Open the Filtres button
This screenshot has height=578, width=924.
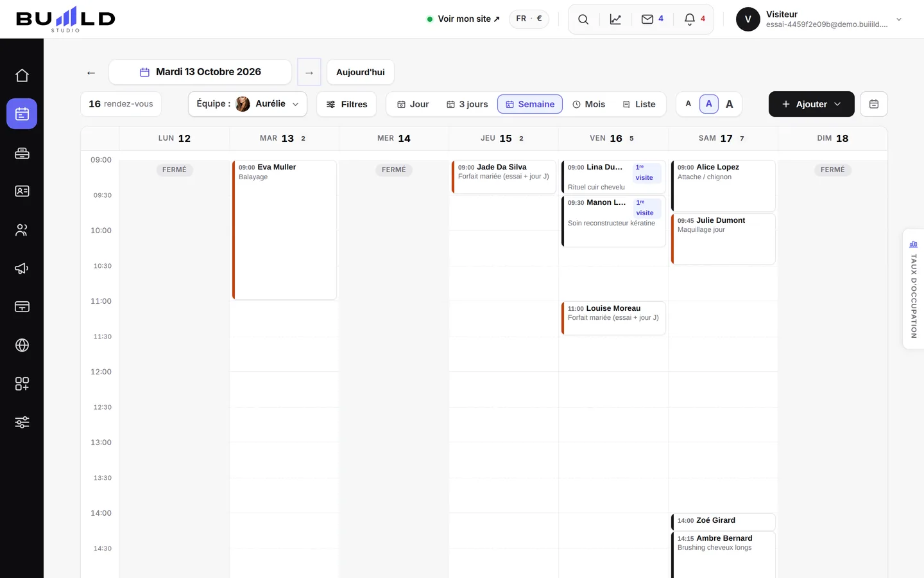pos(346,104)
